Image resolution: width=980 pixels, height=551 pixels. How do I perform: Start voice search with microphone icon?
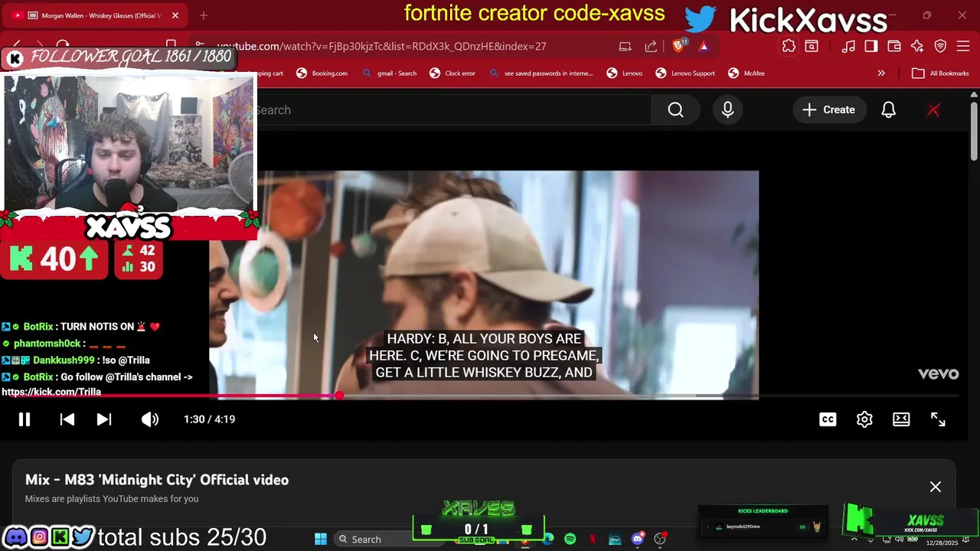click(727, 110)
